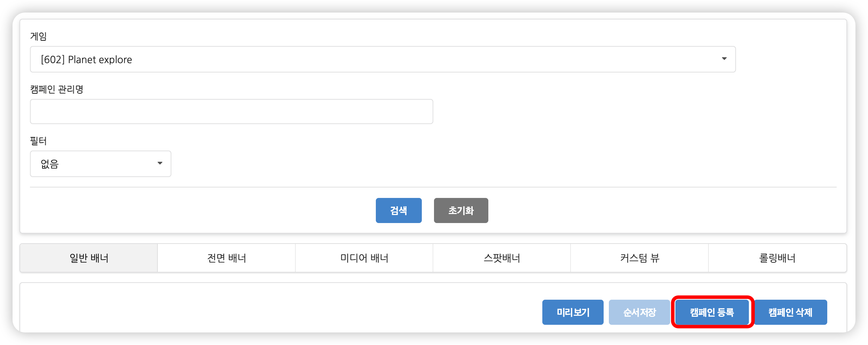Click the 캠페인 삭제 delete button
Screen dimensions: 868x345
790,312
